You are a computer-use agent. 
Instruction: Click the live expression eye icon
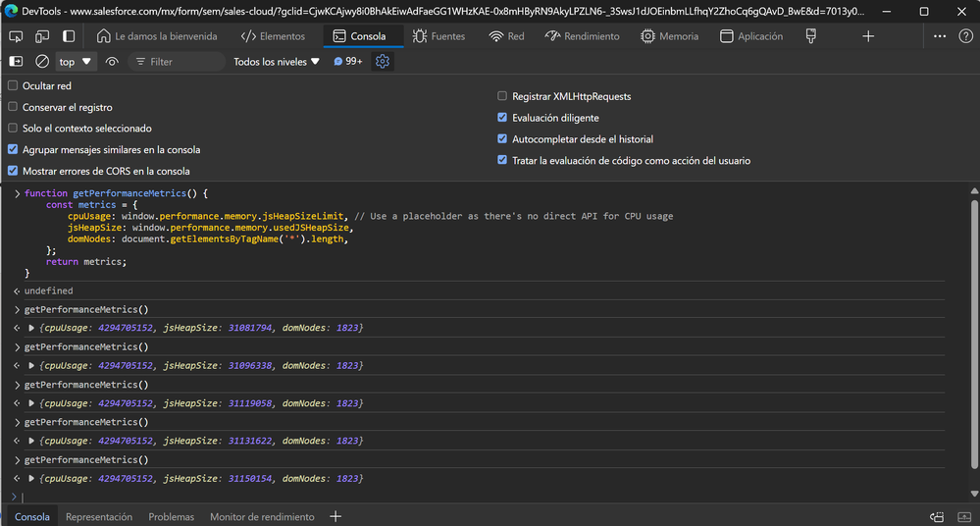click(112, 62)
